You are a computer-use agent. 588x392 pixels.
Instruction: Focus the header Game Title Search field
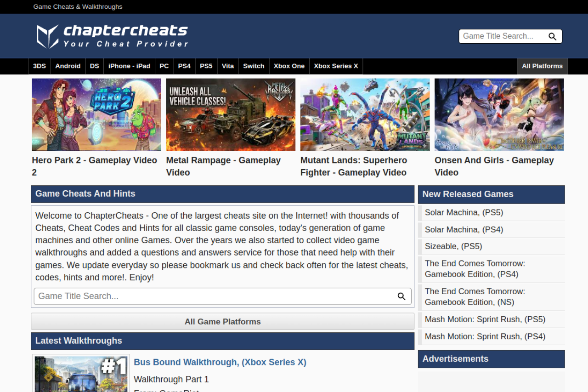pos(503,36)
